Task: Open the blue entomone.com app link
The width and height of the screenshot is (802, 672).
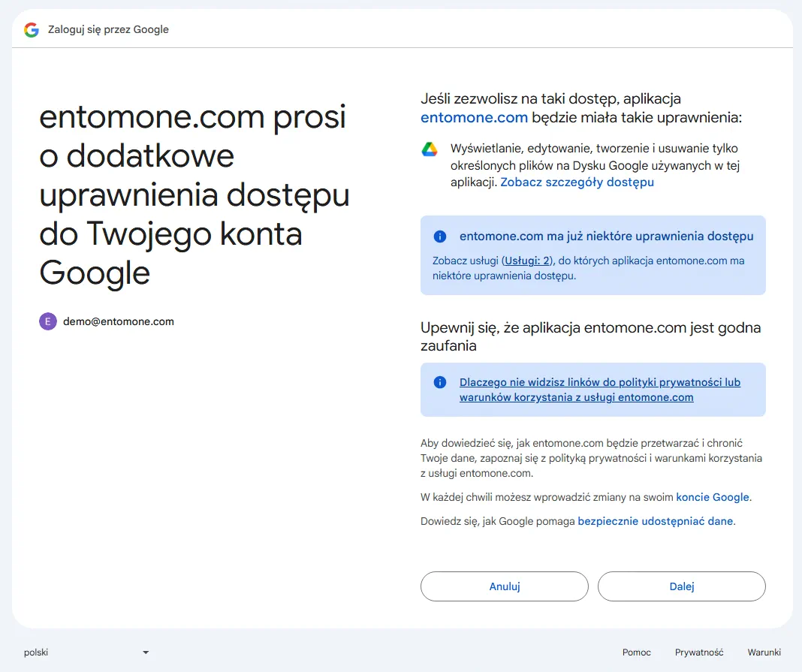Action: click(474, 118)
